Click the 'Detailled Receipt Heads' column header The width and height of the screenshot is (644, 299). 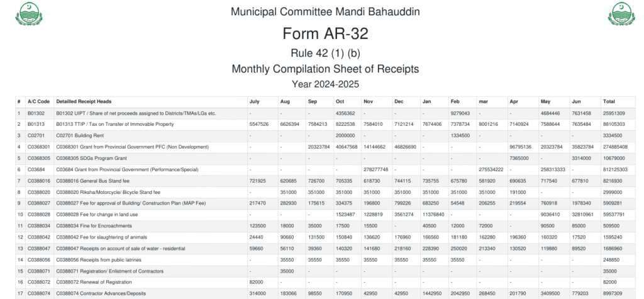click(x=84, y=101)
